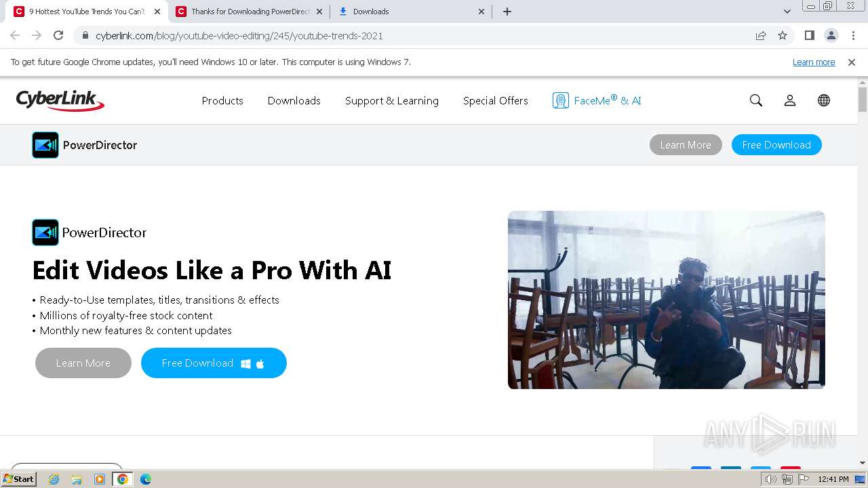Click the vertical page scrollbar thumb
This screenshot has height=488, width=868.
[x=863, y=99]
